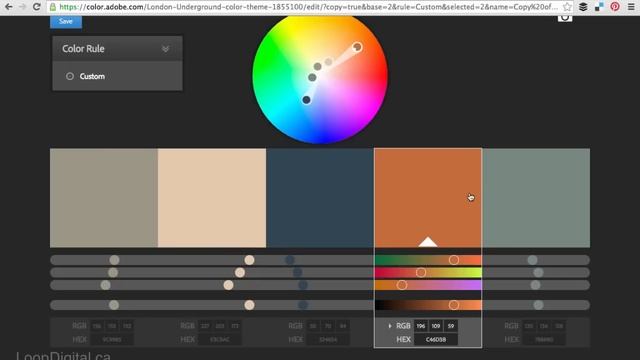Click the dimmed HEX field under the navy swatch
This screenshot has width=640, height=360.
(x=328, y=339)
